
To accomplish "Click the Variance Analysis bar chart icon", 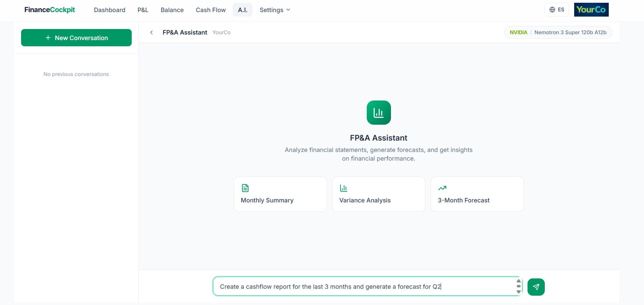I will tap(344, 188).
